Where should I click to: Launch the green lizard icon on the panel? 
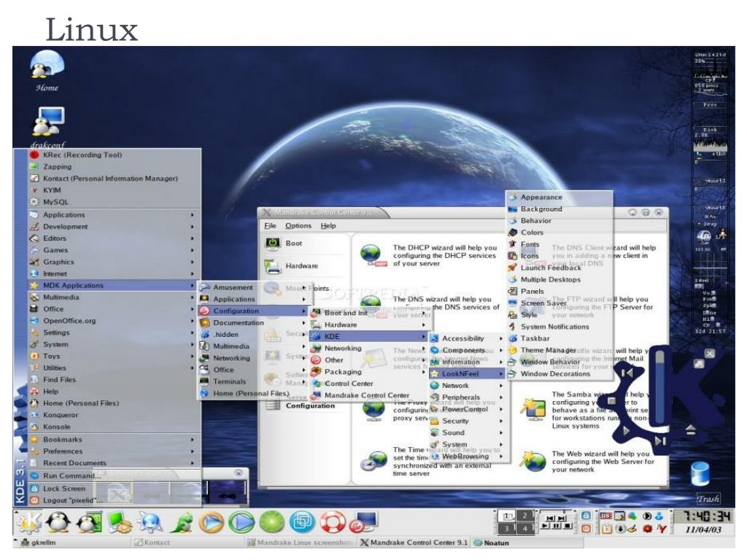182,522
